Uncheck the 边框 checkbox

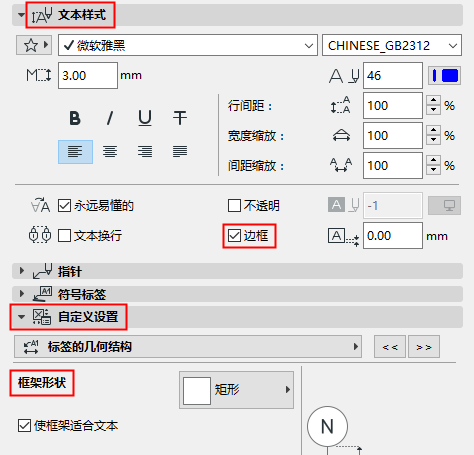(x=234, y=236)
